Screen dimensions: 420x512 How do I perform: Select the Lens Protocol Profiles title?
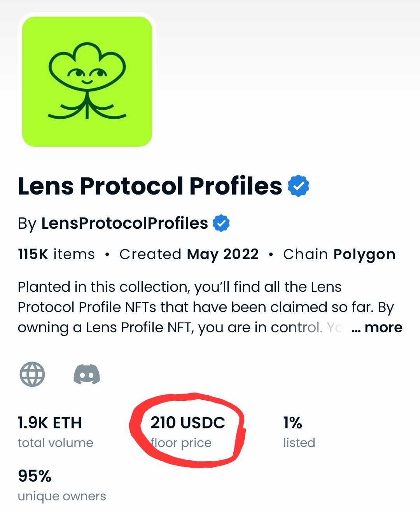point(150,186)
